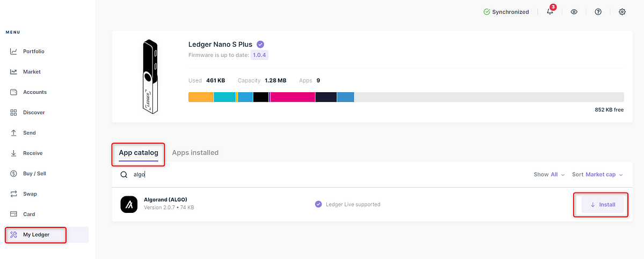Click the firmware version 1.0.4 badge
This screenshot has height=259, width=644.
[x=260, y=55]
